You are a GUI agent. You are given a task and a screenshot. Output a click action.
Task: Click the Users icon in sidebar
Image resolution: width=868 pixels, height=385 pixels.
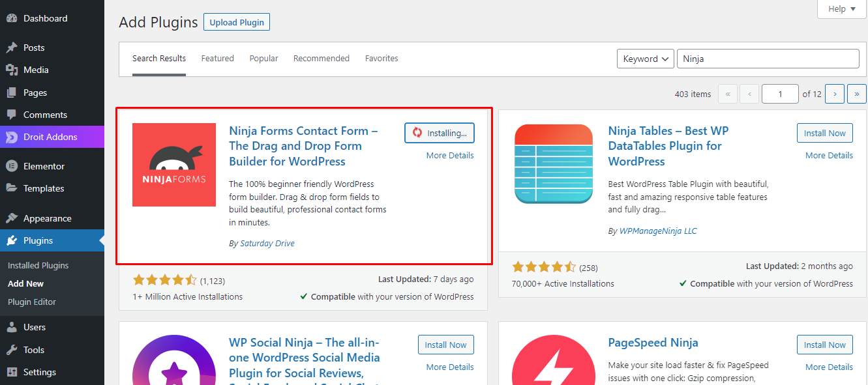pos(12,327)
